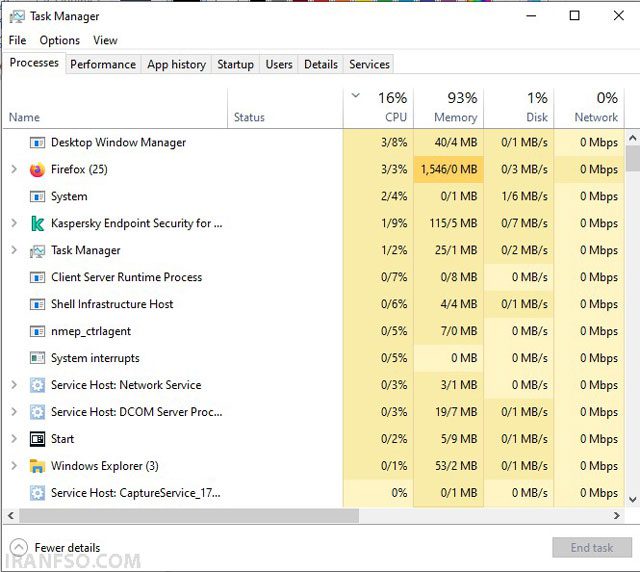Click the sort arrow above CPU column
This screenshot has height=572, width=640.
click(356, 96)
